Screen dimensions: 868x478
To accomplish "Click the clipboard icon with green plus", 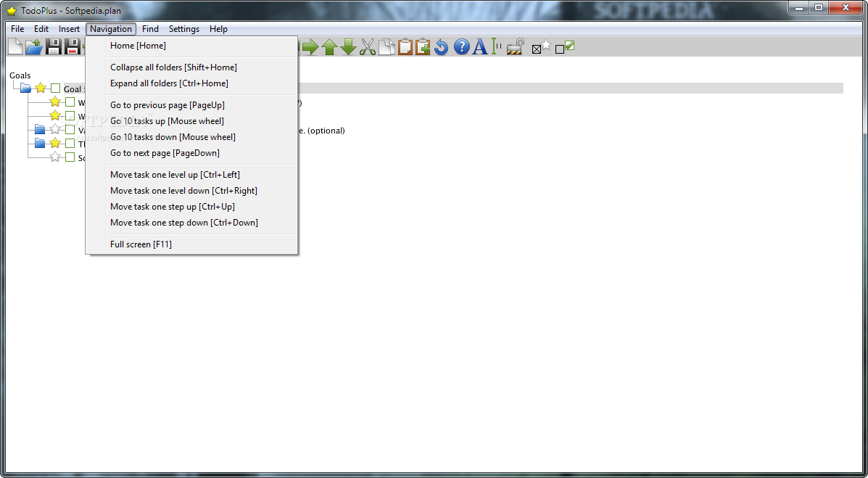I will (423, 47).
